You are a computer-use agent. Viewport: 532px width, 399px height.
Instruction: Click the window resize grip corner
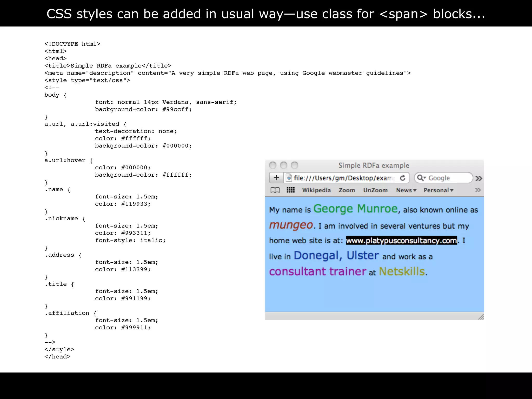(481, 317)
